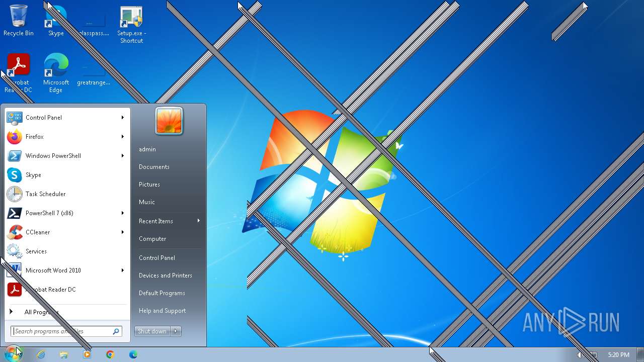This screenshot has height=362, width=644.
Task: Open Music from Start menu
Action: tap(147, 202)
